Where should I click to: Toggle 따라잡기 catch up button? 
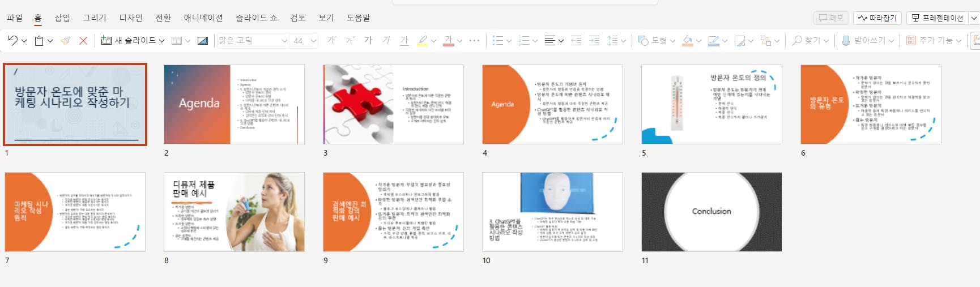tap(877, 18)
